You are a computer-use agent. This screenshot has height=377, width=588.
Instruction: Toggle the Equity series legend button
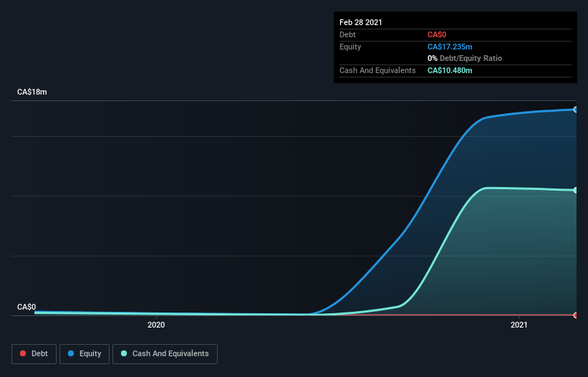pyautogui.click(x=85, y=354)
